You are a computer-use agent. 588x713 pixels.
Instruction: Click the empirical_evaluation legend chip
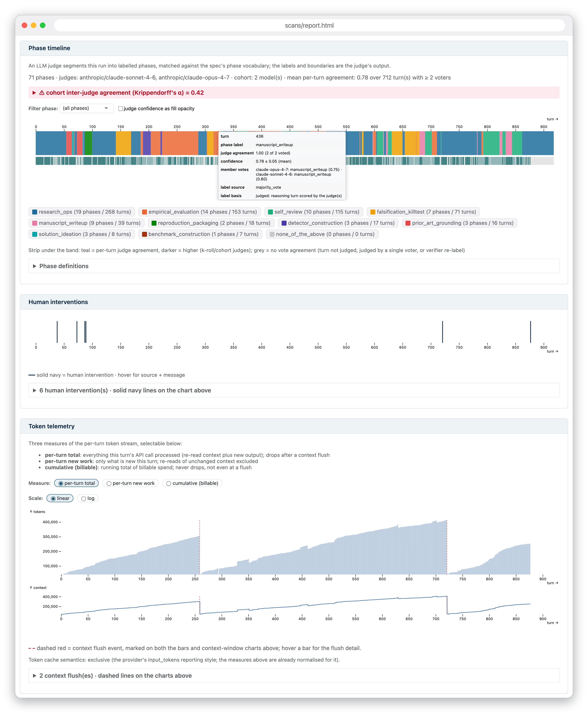[199, 212]
